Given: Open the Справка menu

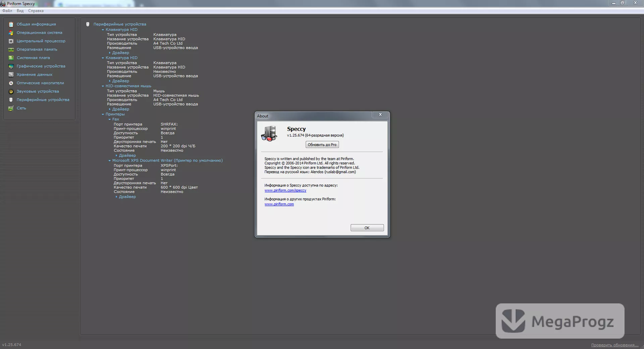Looking at the screenshot, I should click(36, 11).
